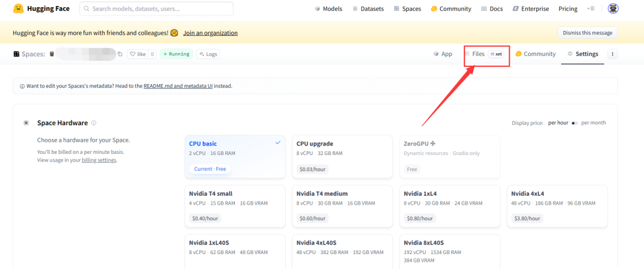Select the Nvidia 1xL4 card

click(x=450, y=206)
